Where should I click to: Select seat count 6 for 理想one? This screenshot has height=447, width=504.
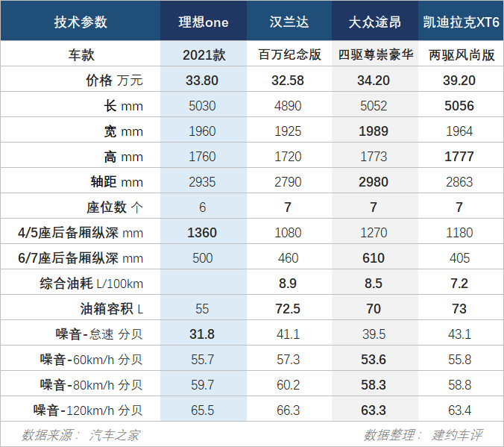tap(202, 207)
